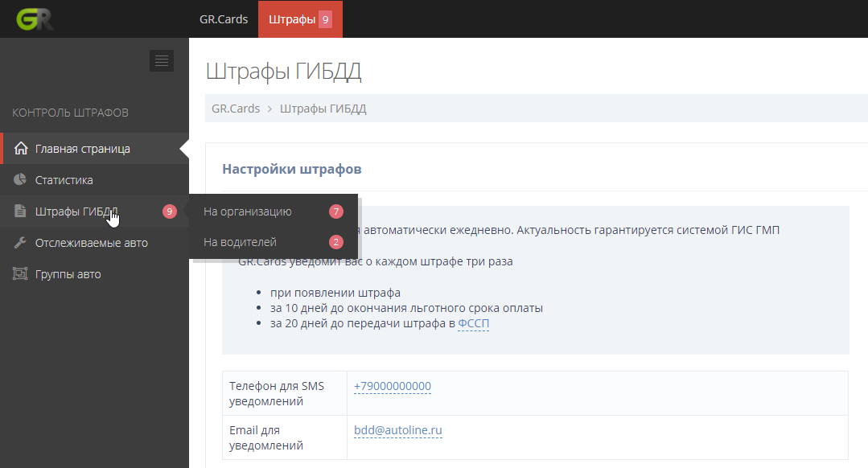Image resolution: width=868 pixels, height=468 pixels.
Task: Click the home icon beside Главная страница
Action: 21,149
